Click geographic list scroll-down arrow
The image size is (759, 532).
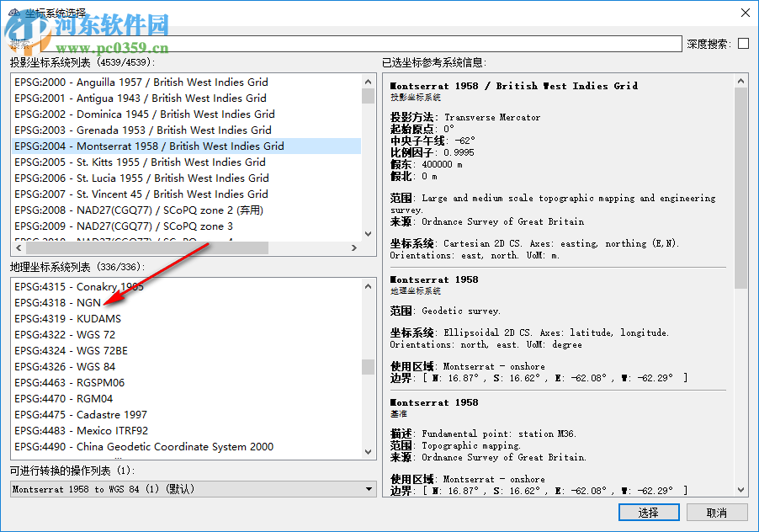tap(368, 452)
